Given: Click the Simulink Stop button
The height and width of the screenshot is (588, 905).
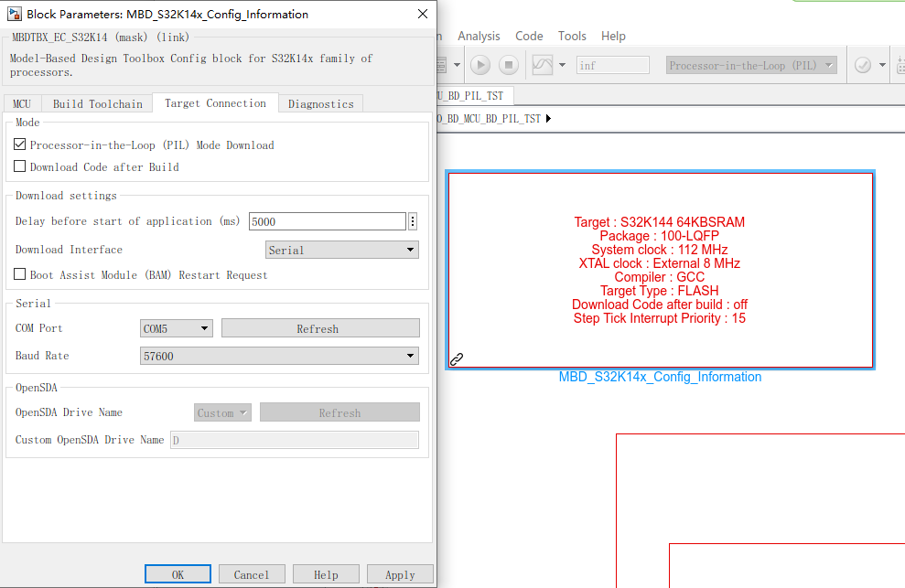Looking at the screenshot, I should tap(509, 65).
